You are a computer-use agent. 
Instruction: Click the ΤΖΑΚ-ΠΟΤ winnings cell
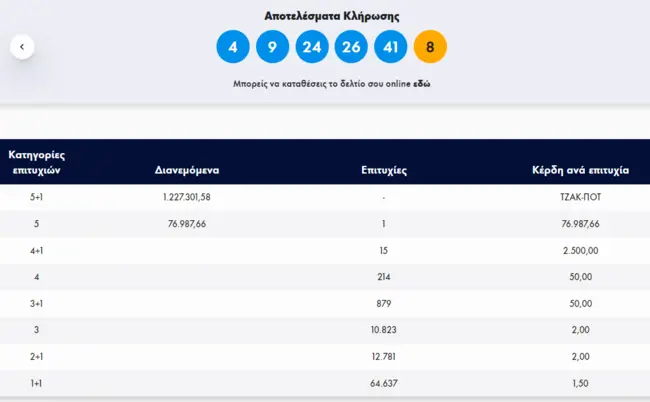pos(580,197)
